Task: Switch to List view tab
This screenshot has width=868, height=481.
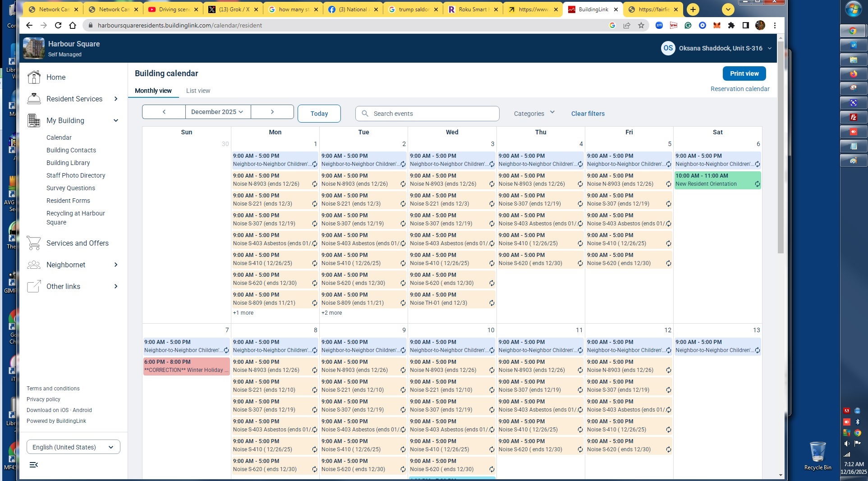Action: (198, 91)
